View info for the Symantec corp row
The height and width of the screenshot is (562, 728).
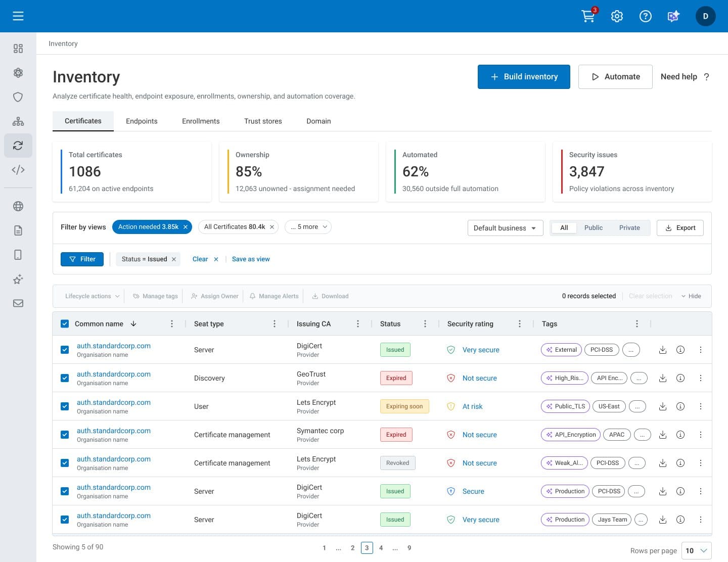pyautogui.click(x=680, y=435)
